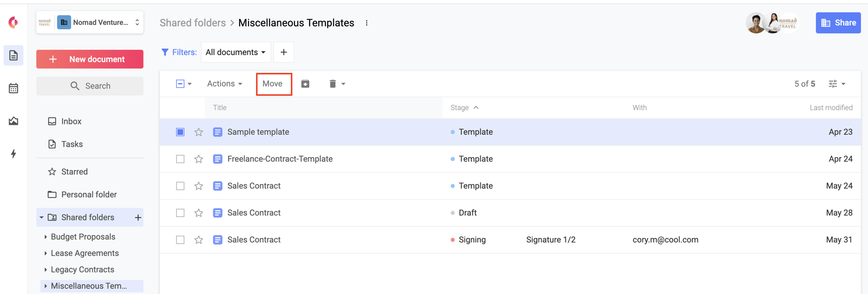The height and width of the screenshot is (294, 868).
Task: Star the Sample template document
Action: (199, 132)
